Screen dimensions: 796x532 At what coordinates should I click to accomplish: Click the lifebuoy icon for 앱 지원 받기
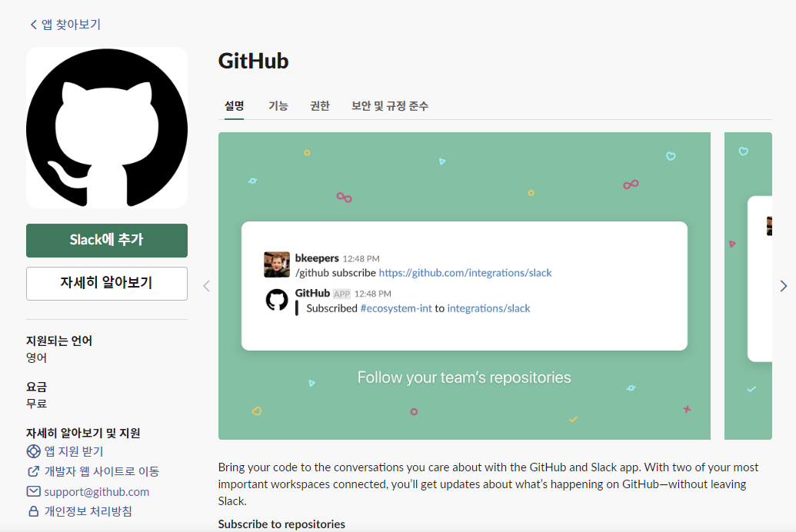pos(34,451)
